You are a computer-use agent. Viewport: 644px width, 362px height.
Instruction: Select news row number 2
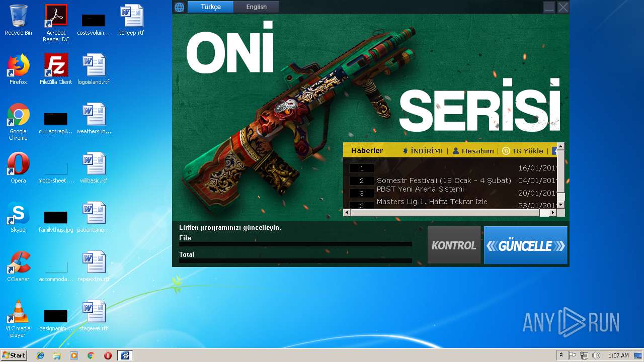tap(362, 181)
